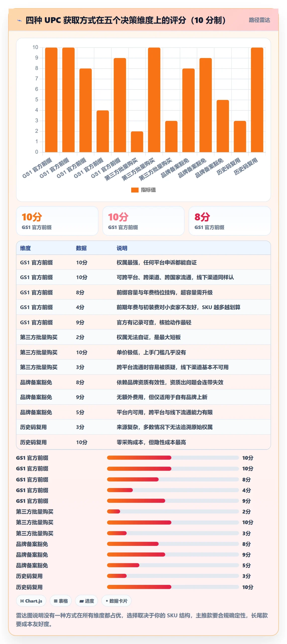This screenshot has height=644, width=287.
Task: Click the GS1 chart bar at height 4
Action: pos(103,131)
